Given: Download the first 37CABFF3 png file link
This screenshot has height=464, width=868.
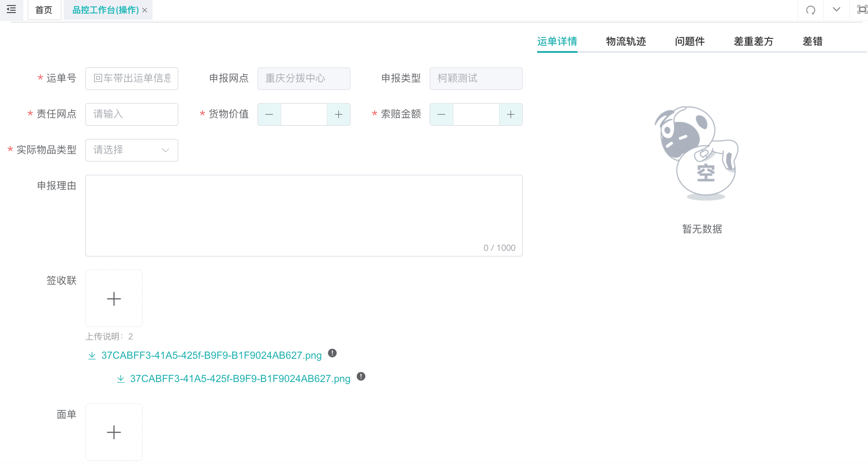Looking at the screenshot, I should [x=211, y=355].
